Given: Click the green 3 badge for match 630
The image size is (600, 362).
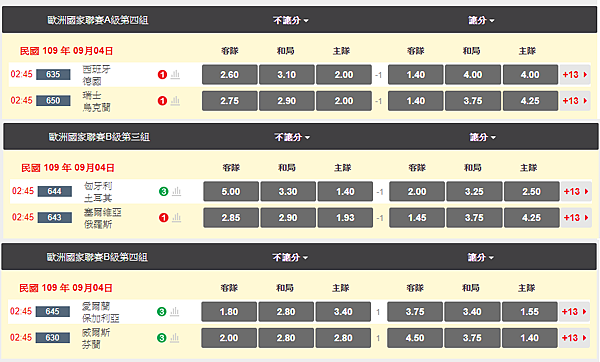Looking at the screenshot, I should point(161,338).
